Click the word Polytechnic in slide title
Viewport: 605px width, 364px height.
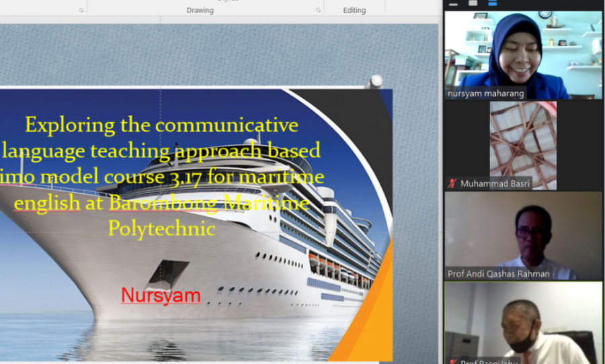pos(161,228)
